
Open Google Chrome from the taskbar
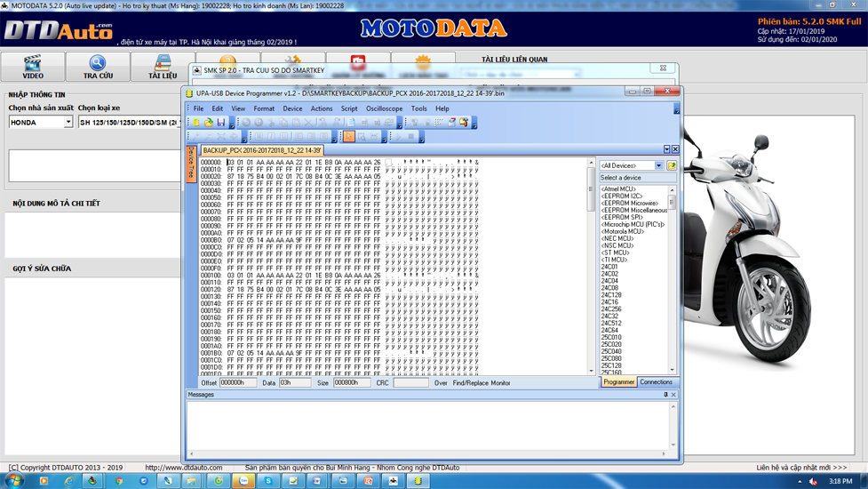pyautogui.click(x=118, y=481)
